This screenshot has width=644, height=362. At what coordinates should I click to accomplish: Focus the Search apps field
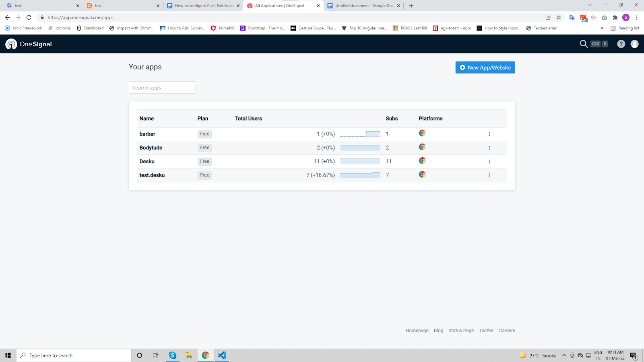point(162,88)
